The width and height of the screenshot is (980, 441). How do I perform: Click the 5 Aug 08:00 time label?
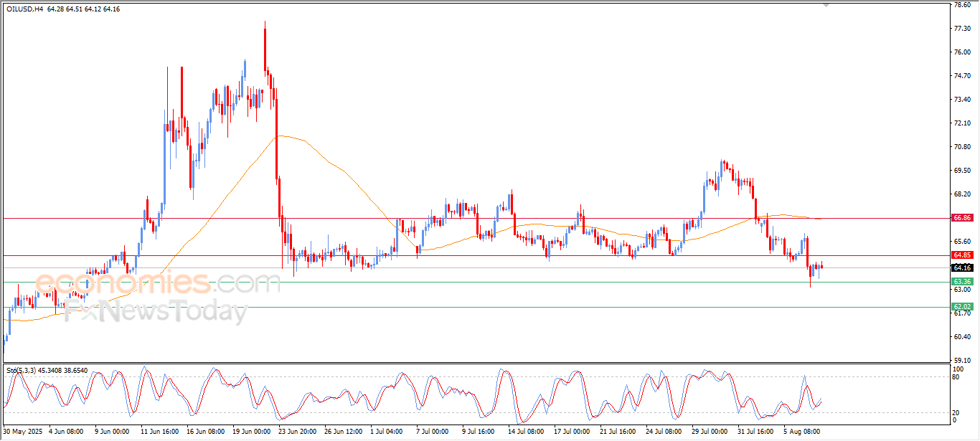pyautogui.click(x=802, y=432)
